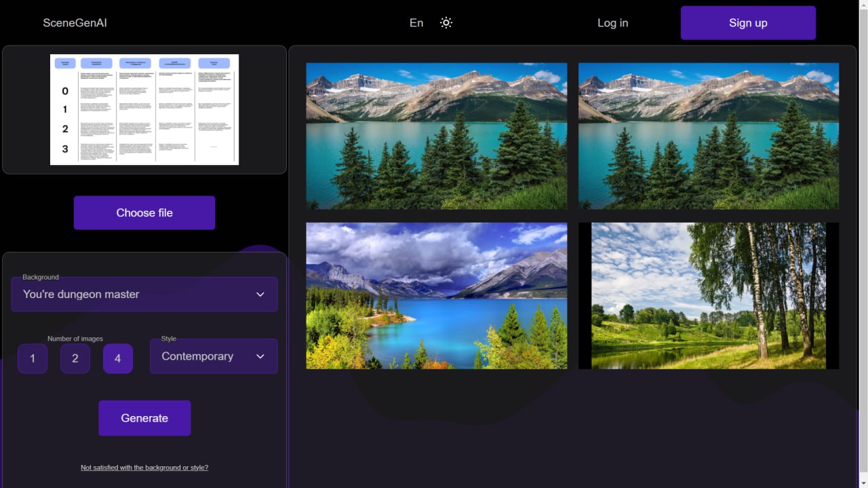Switch language with the En selector
The height and width of the screenshot is (488, 868).
(x=416, y=22)
